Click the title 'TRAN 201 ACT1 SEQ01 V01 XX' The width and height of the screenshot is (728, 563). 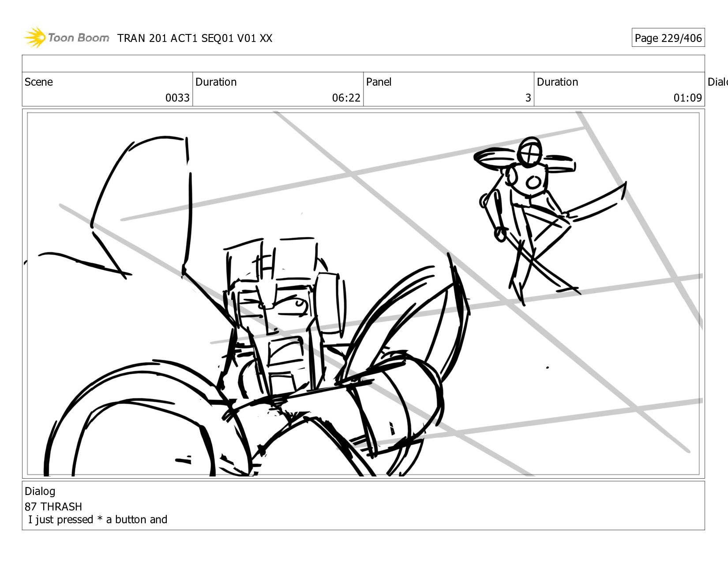[x=195, y=38]
